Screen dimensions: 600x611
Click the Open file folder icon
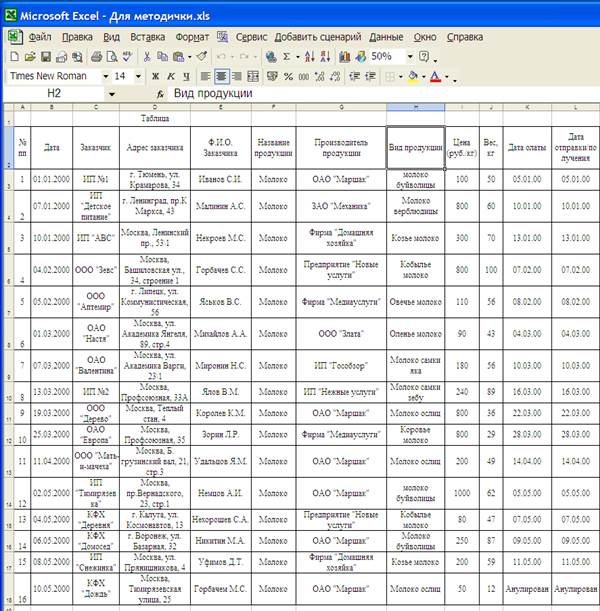(30, 57)
